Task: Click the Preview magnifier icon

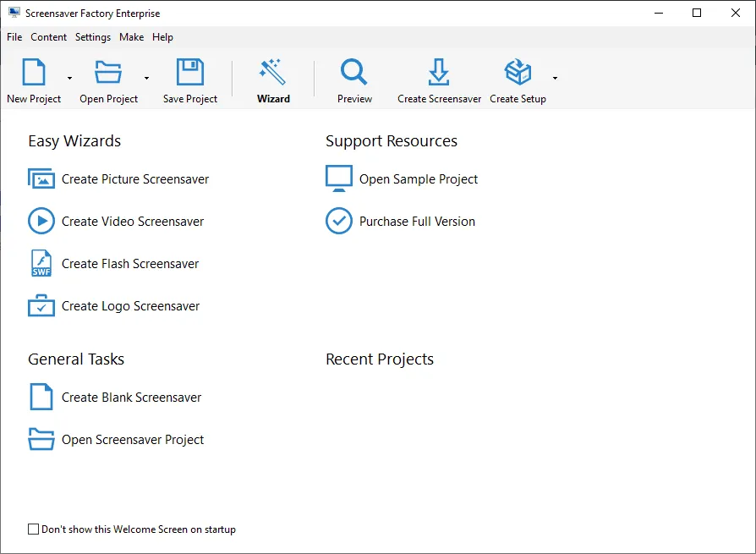Action: pos(354,73)
